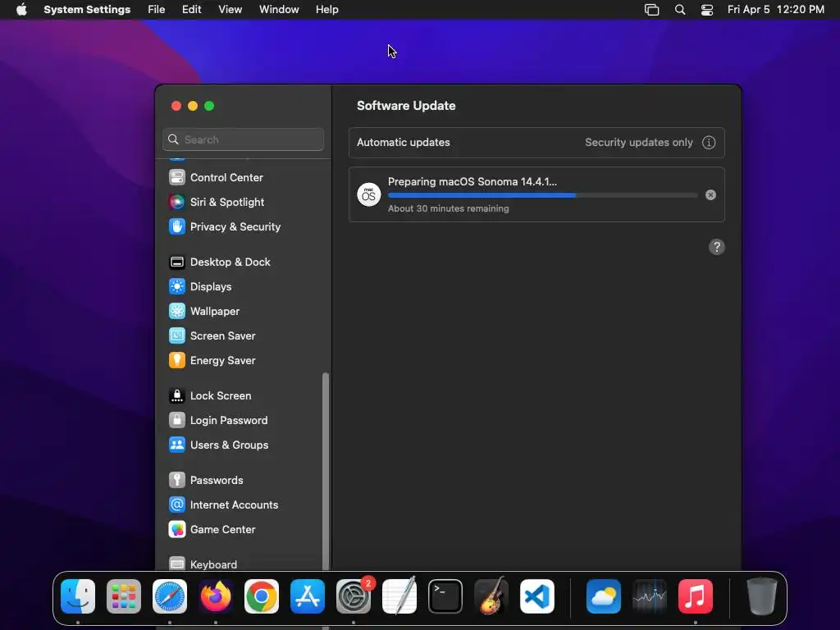Click the macOS update progress bar

543,195
